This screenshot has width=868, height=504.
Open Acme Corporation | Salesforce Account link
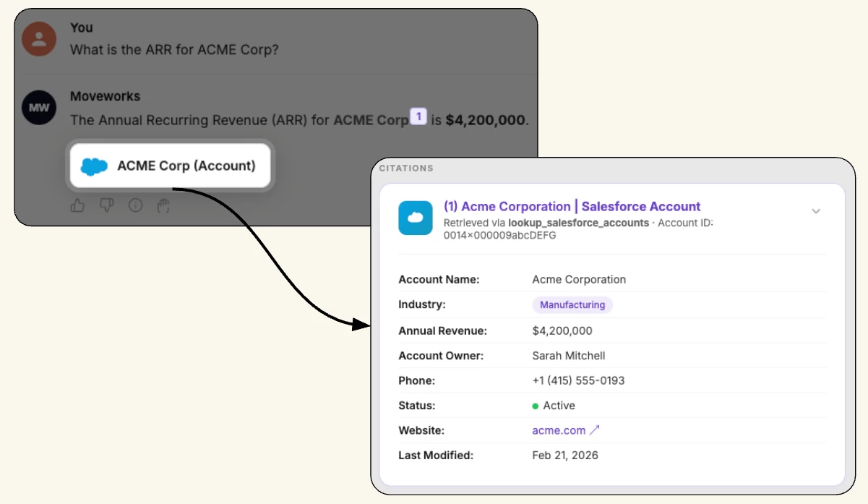(572, 207)
